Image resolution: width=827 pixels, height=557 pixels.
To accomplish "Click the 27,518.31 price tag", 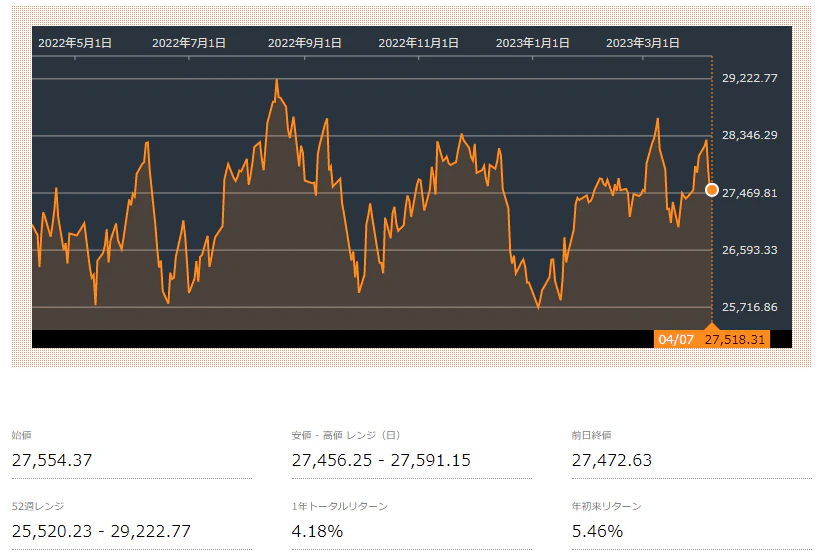I will 735,340.
